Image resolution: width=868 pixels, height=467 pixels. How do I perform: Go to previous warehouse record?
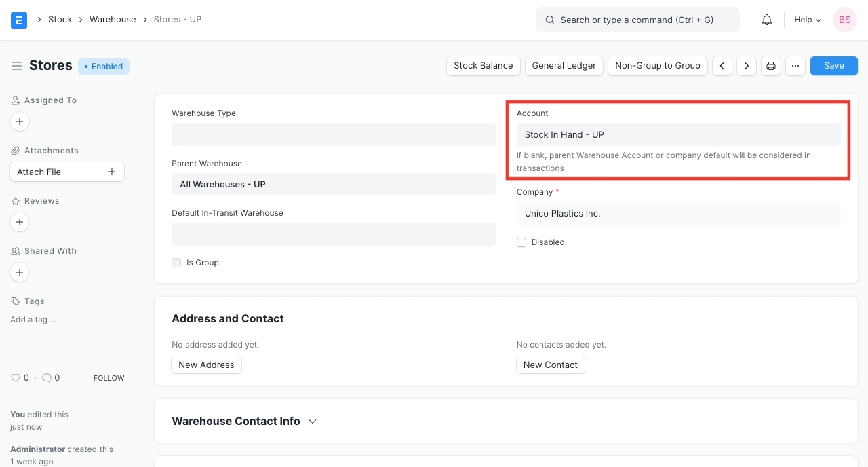click(x=722, y=66)
